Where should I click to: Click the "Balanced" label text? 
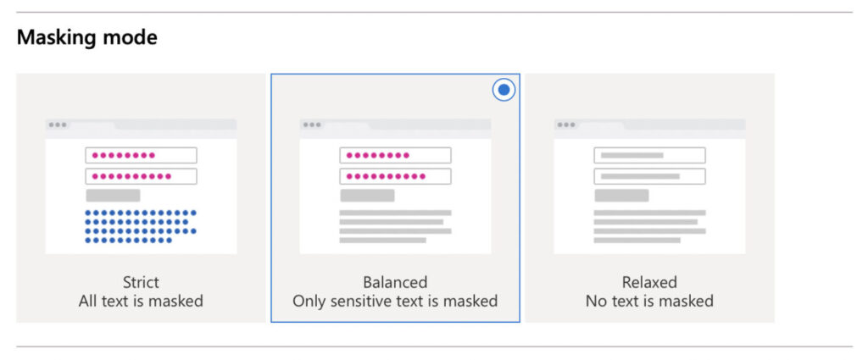[395, 282]
